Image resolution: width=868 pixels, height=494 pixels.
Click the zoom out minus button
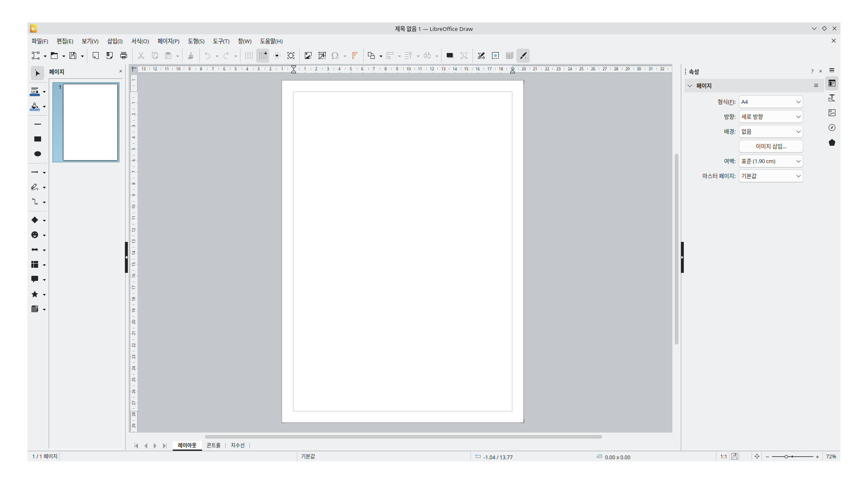click(767, 457)
